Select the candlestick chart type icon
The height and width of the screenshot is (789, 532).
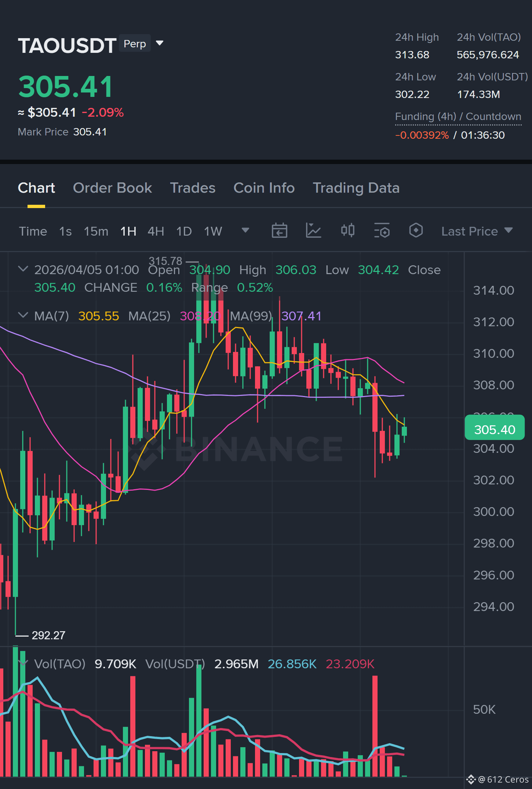click(x=347, y=231)
